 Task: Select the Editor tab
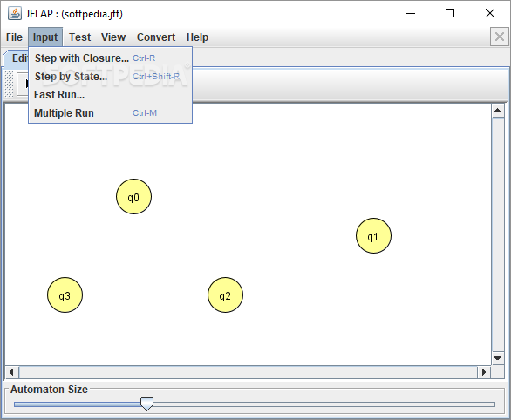17,58
